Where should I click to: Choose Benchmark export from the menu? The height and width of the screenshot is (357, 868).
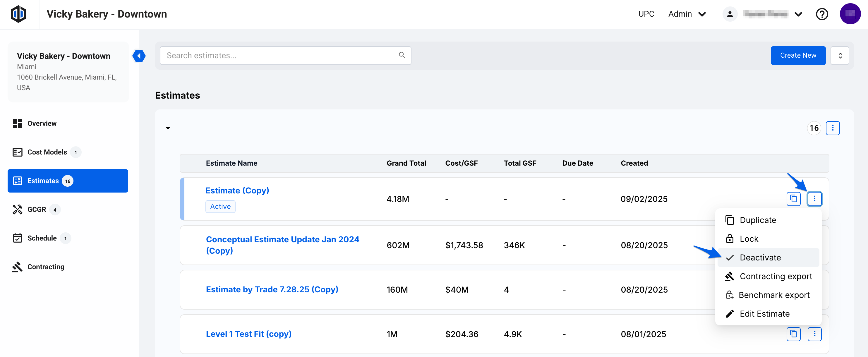(x=768, y=295)
